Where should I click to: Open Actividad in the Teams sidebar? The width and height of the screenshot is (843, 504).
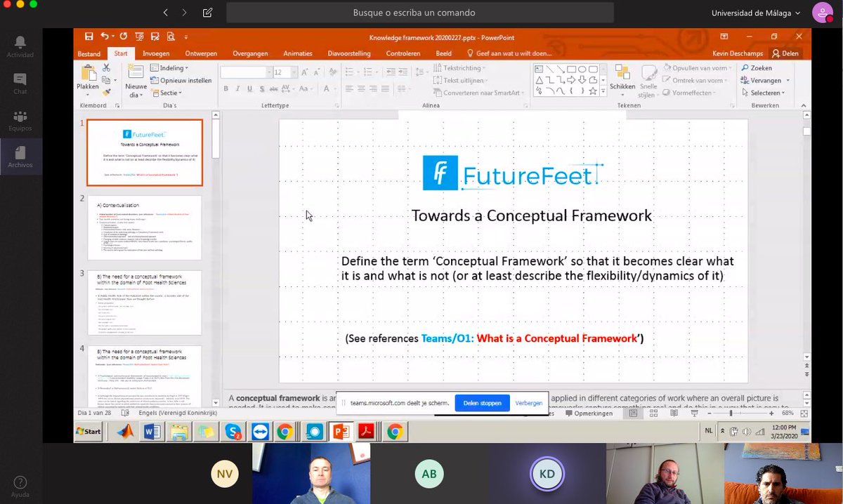pos(20,47)
